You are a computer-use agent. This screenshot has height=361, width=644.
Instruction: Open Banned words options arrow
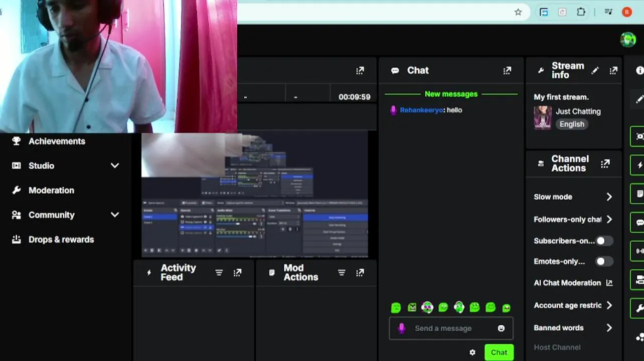tap(609, 327)
